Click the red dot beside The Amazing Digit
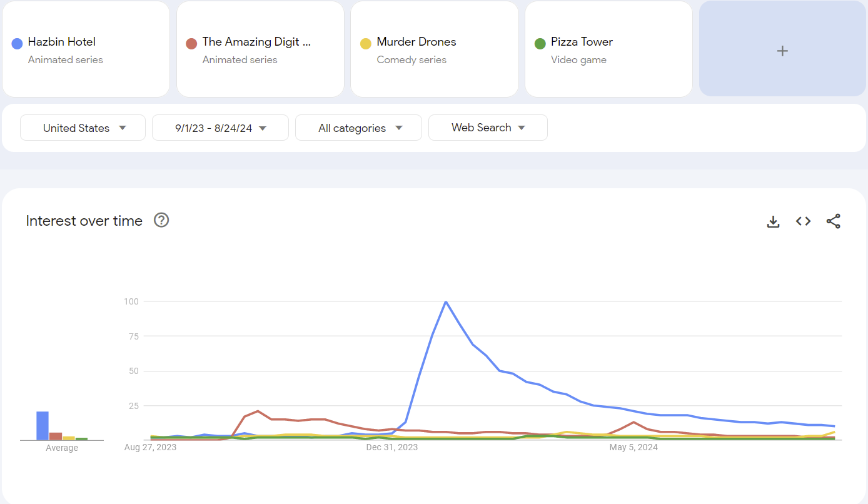868x504 pixels. (192, 43)
